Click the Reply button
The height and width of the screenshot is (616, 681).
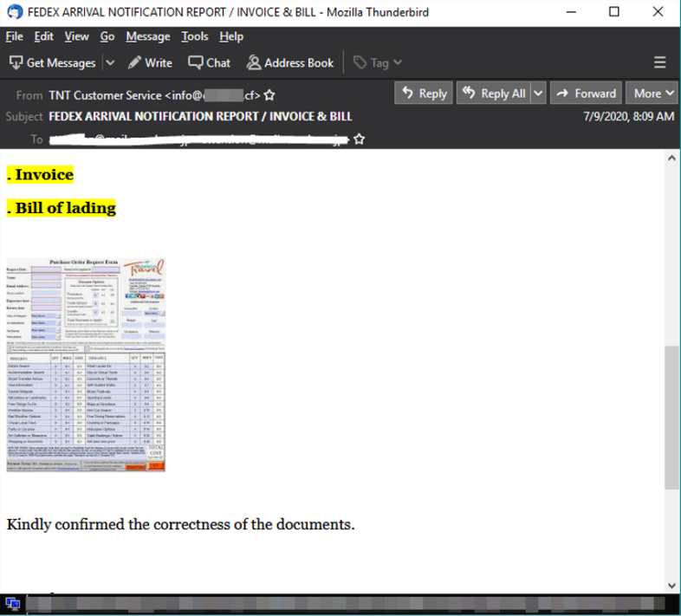(x=423, y=94)
